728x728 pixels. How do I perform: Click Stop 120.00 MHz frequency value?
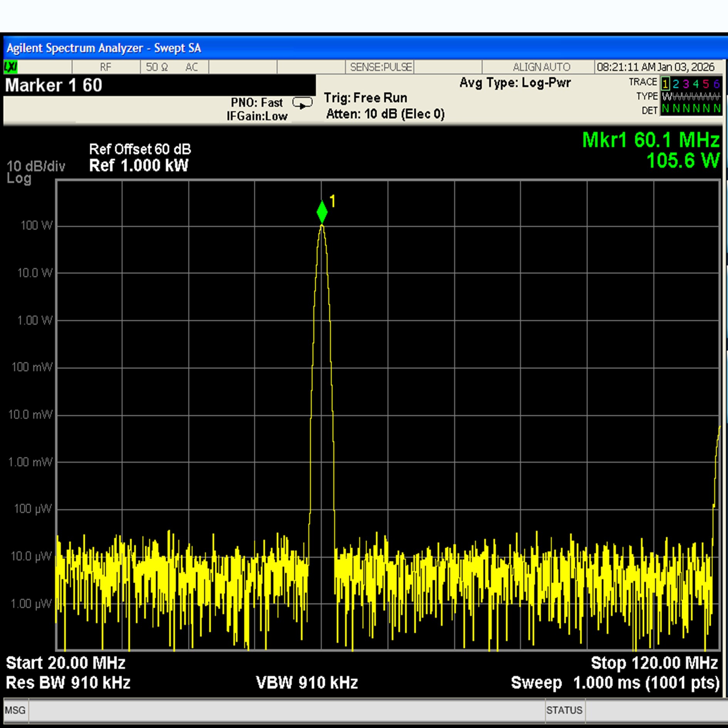click(654, 663)
